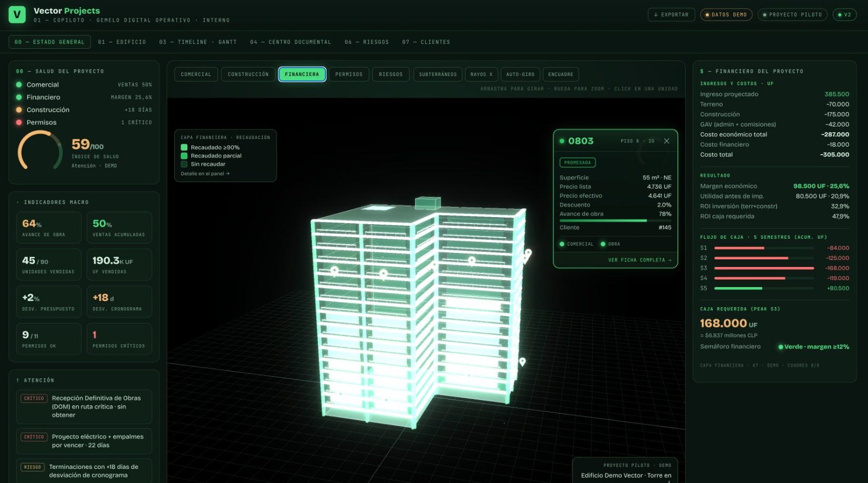
Task: Click the Recaudado ≥90% legend swatch
Action: click(184, 148)
